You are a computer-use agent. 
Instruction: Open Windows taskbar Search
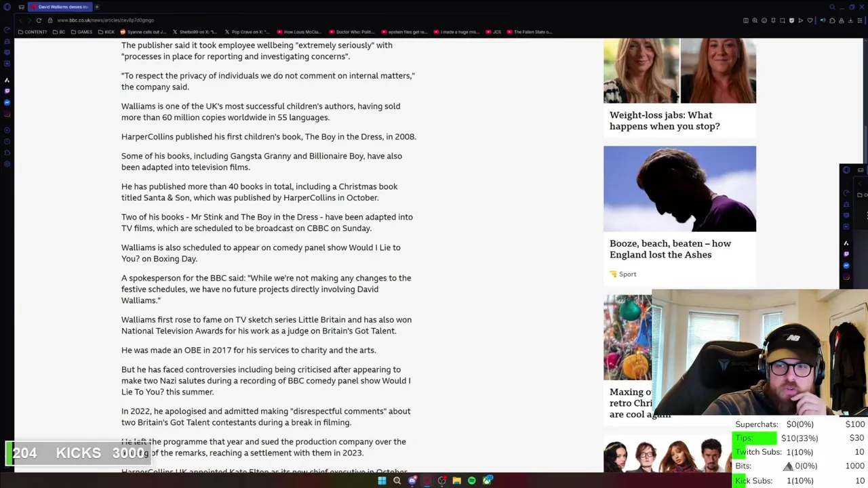click(x=397, y=481)
